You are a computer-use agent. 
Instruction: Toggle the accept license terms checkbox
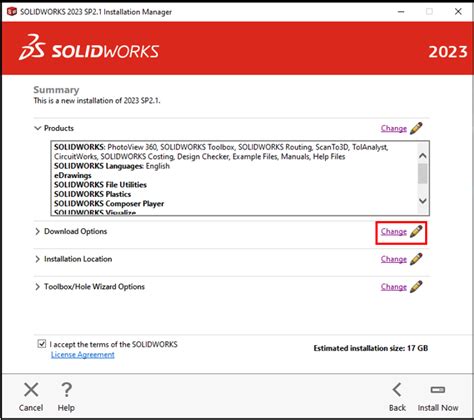click(x=42, y=343)
